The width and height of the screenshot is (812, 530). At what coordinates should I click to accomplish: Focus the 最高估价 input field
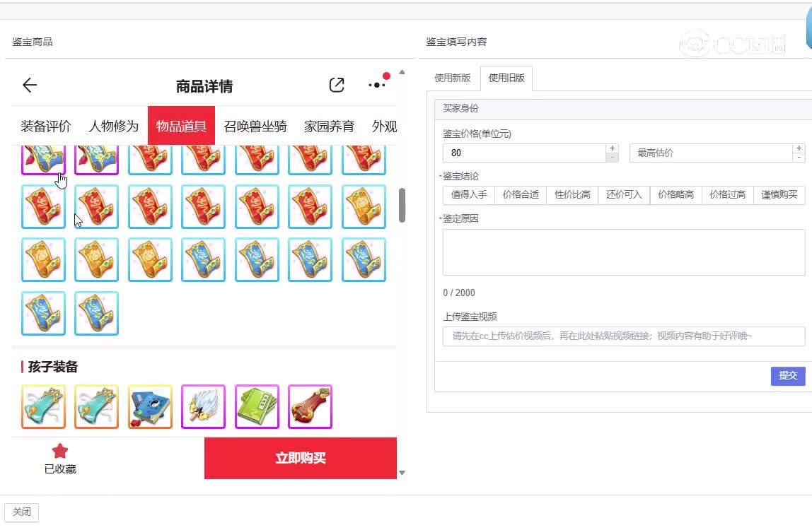tap(710, 153)
